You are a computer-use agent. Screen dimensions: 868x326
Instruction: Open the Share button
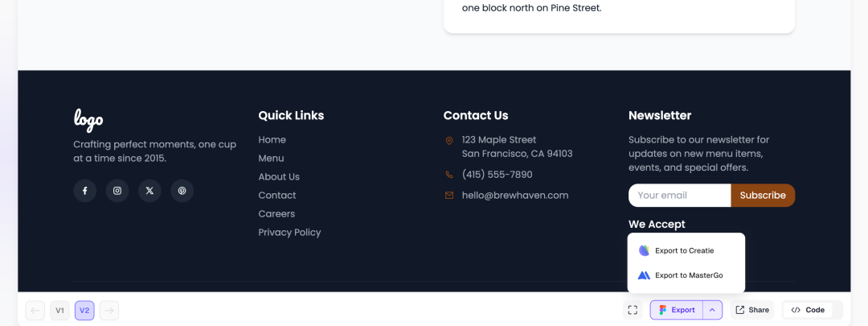pos(751,310)
